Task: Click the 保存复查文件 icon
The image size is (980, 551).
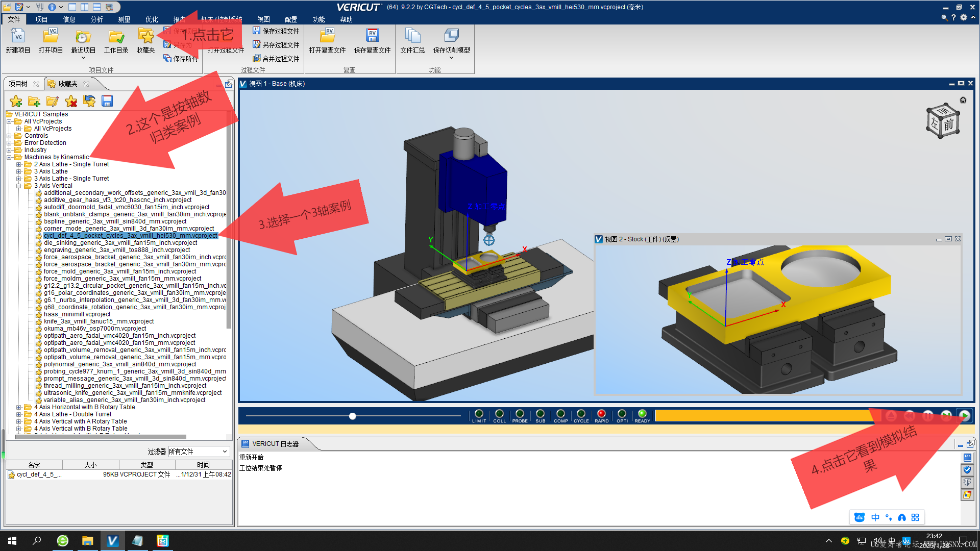Action: (372, 41)
